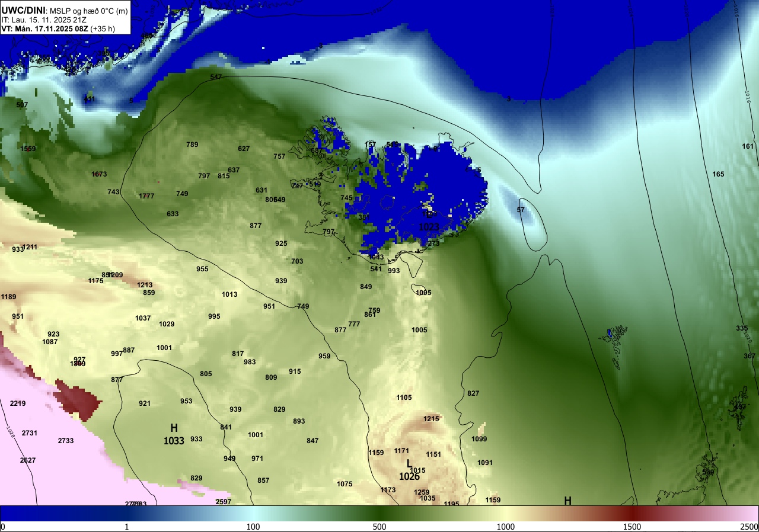Image resolution: width=759 pixels, height=532 pixels.
Task: Click the 367 height value
Action: coord(750,356)
